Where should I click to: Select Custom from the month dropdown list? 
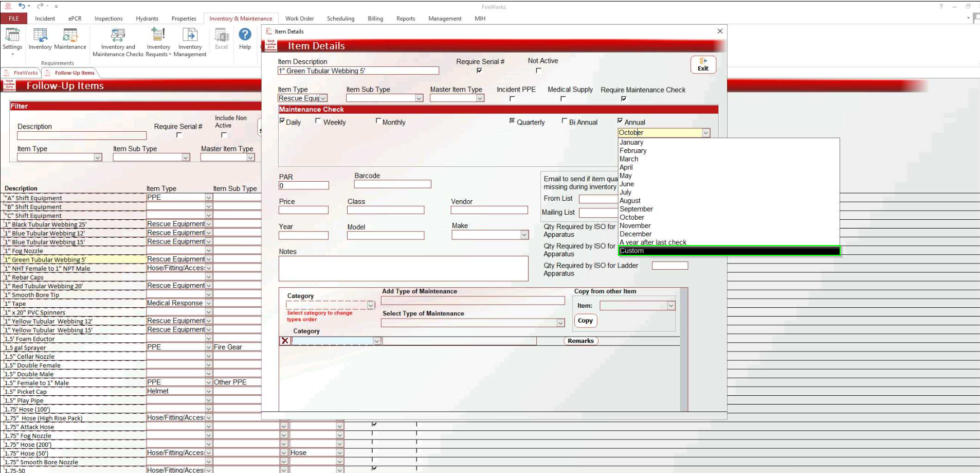click(728, 251)
